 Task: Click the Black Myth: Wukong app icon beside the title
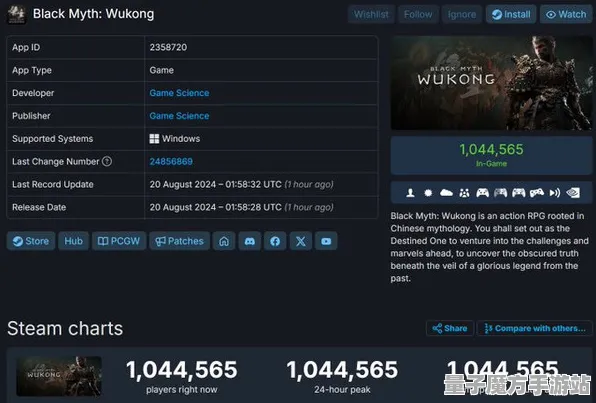coord(16,14)
